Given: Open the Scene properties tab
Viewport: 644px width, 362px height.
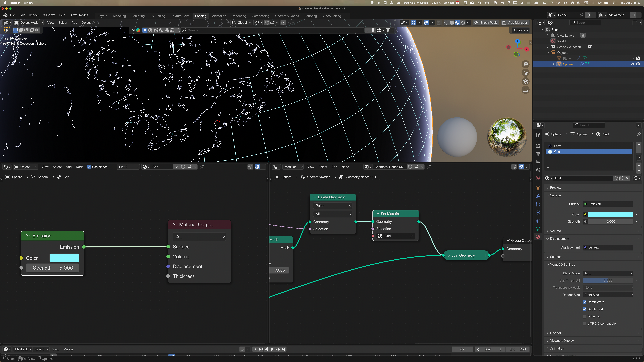Looking at the screenshot, I should [x=538, y=170].
